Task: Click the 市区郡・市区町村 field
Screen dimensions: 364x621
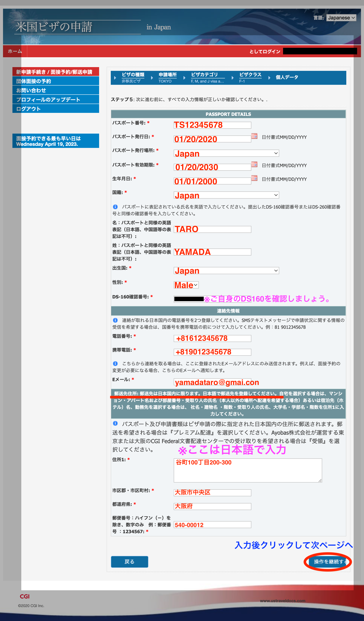Action: coord(213,493)
